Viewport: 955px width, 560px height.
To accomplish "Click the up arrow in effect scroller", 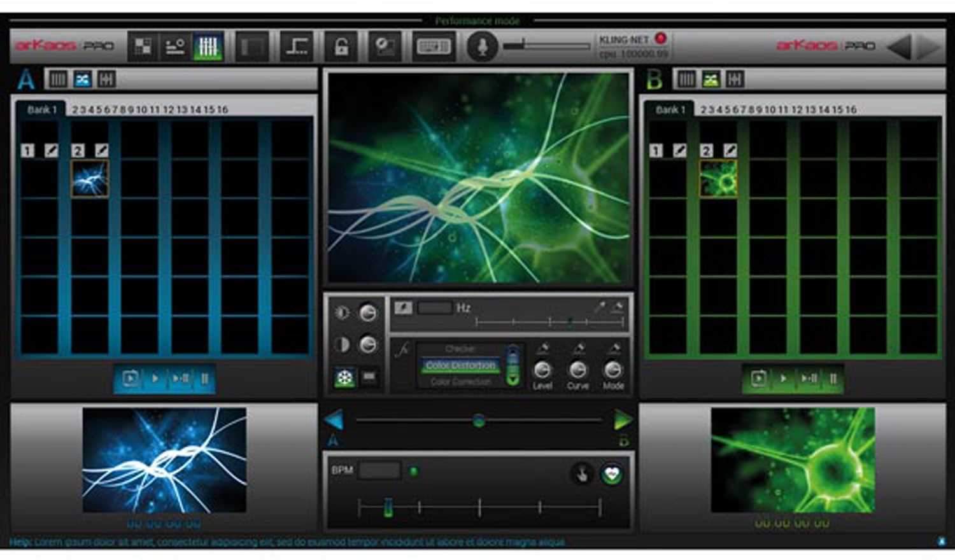I will [514, 351].
